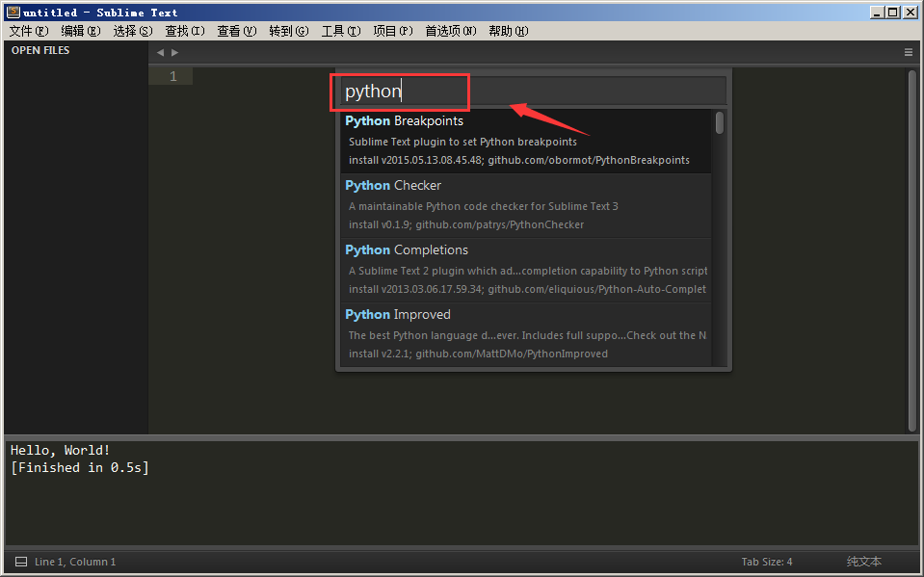924x577 pixels.
Task: Open the 文件(F) menu
Action: (29, 31)
